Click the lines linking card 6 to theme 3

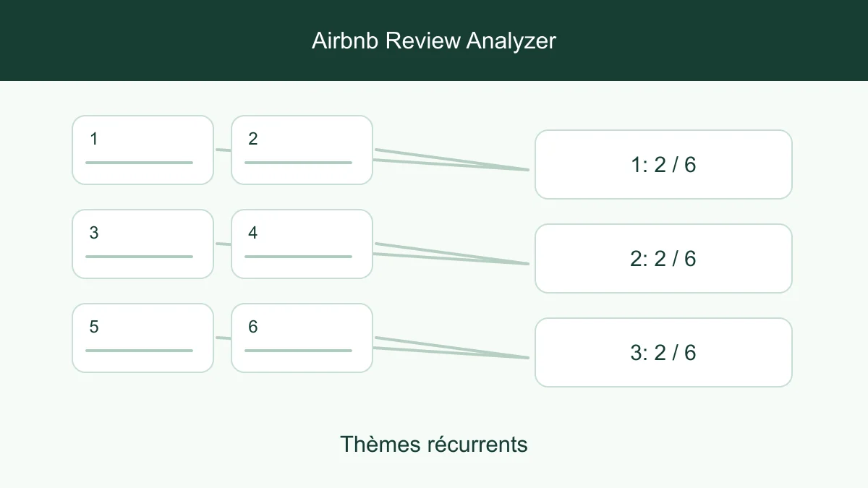[x=452, y=348]
